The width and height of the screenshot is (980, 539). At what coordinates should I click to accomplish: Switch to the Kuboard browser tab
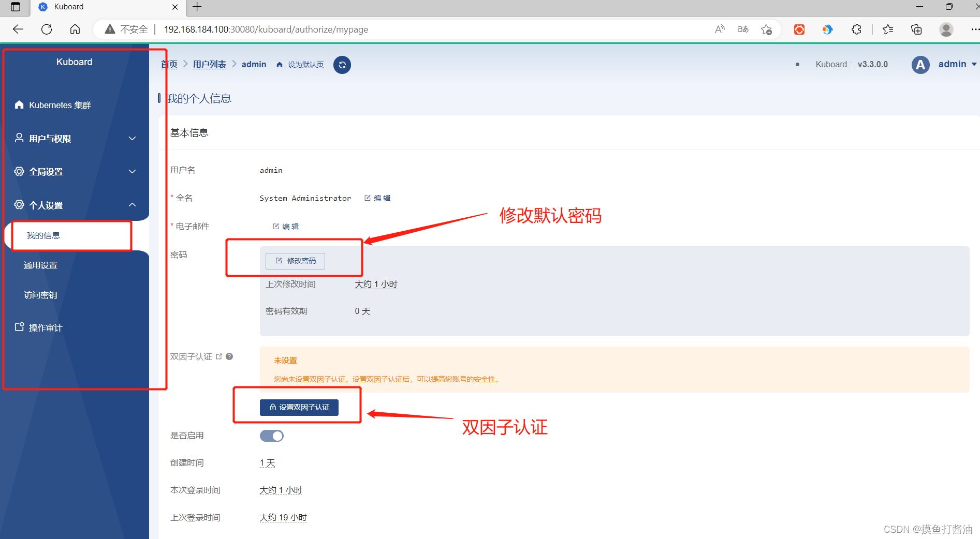pos(108,7)
